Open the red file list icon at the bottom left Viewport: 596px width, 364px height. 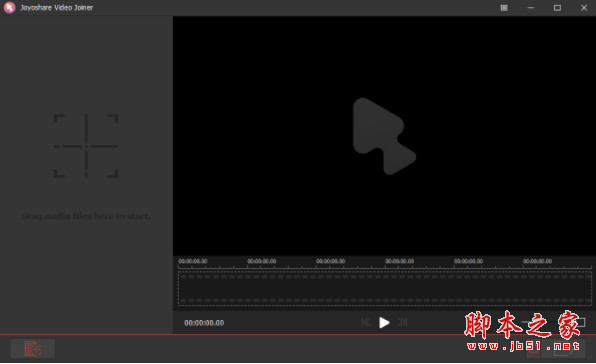tap(33, 348)
